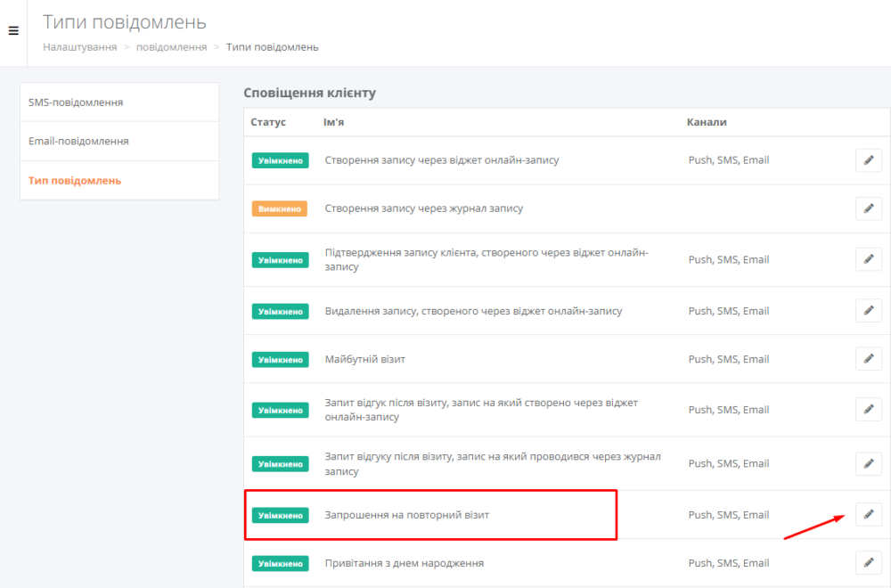Click 'Привітання з днем народження' row name

coord(404,563)
